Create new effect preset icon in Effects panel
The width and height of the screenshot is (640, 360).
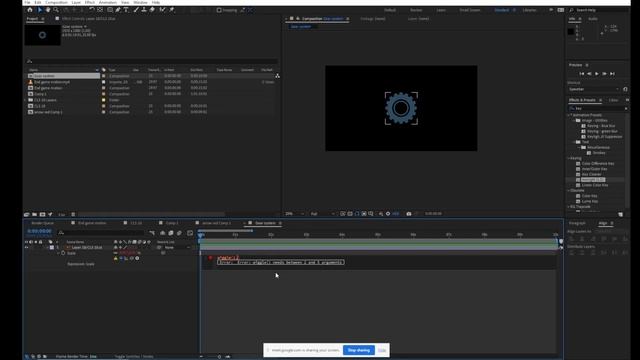(620, 214)
